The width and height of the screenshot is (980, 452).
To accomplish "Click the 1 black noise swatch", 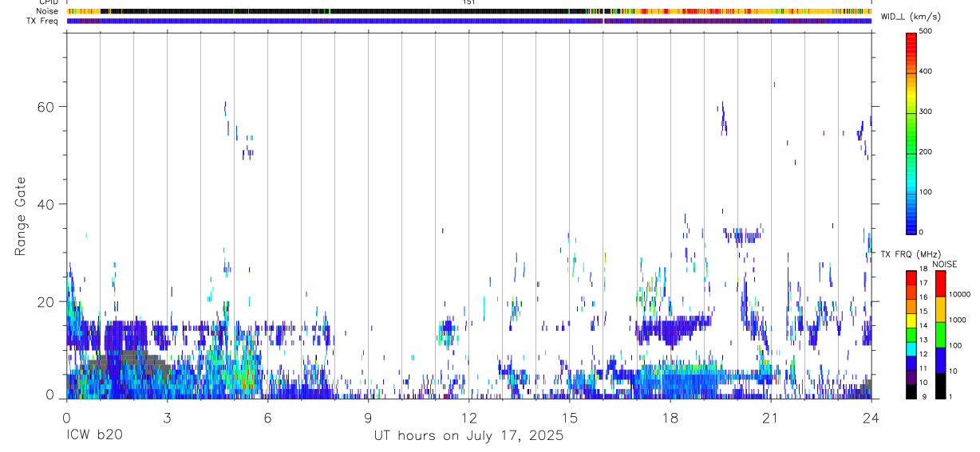I will click(940, 386).
